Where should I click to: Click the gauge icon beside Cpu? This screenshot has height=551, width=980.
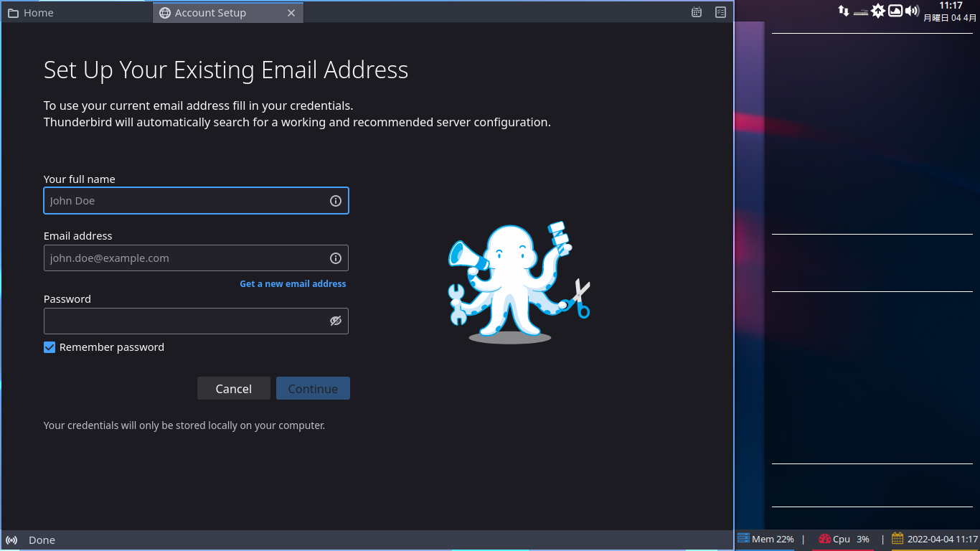tap(824, 539)
